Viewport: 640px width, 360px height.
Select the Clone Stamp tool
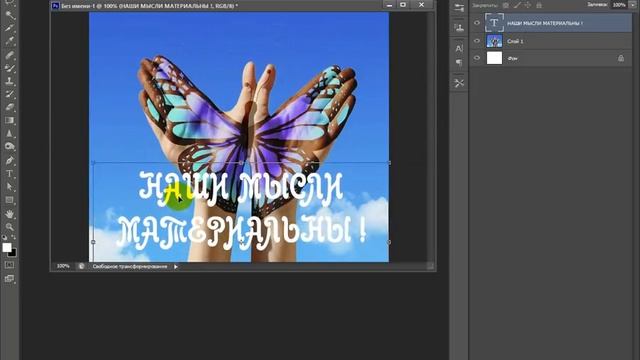10,81
